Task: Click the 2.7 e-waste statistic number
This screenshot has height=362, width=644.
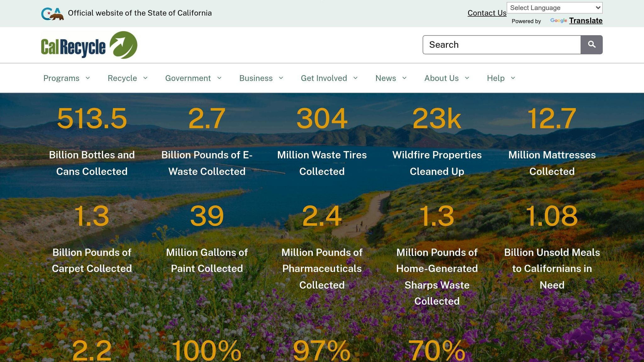Action: tap(207, 118)
